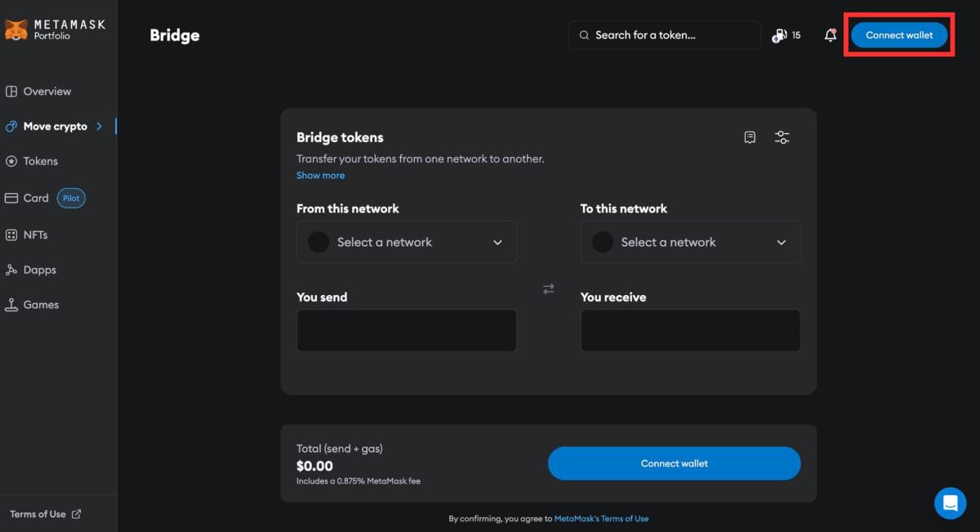Open the transaction history receipt icon

click(750, 136)
